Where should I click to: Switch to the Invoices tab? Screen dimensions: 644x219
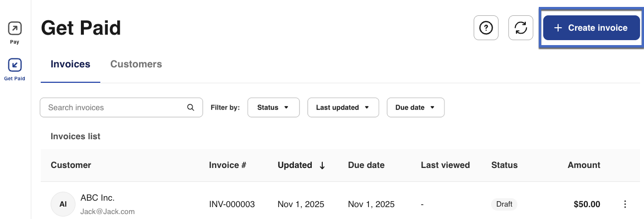point(71,64)
